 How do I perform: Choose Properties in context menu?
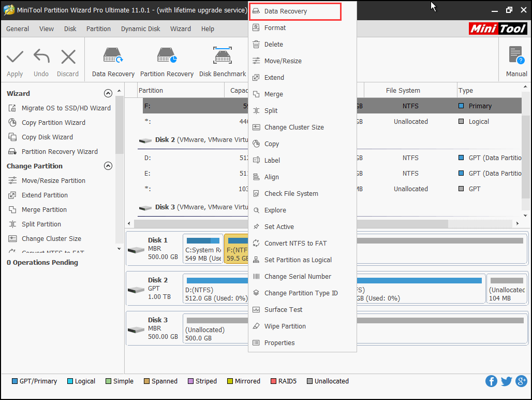coord(302,343)
